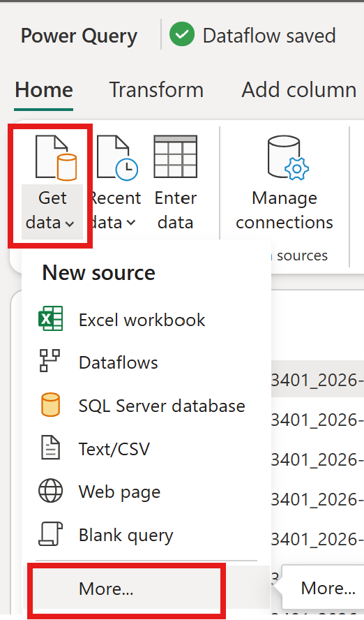Screen dimensions: 364x620
Task: Choose Text/CSV from New source
Action: pyautogui.click(x=146, y=449)
